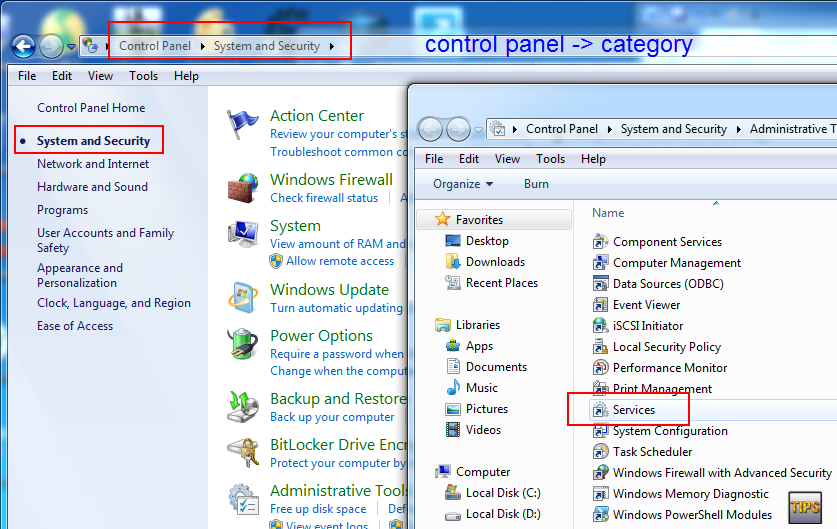
Task: Open the Pictures library
Action: pyautogui.click(x=487, y=409)
